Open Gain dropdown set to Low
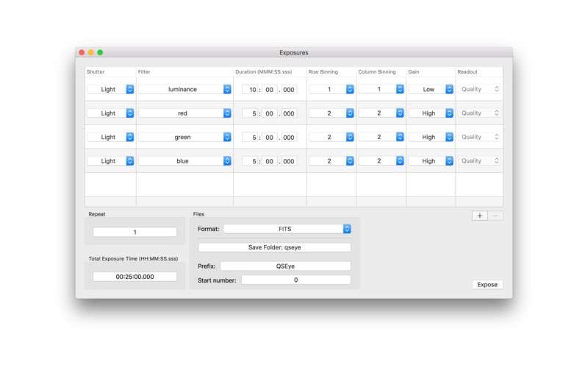The width and height of the screenshot is (588, 368). click(431, 89)
